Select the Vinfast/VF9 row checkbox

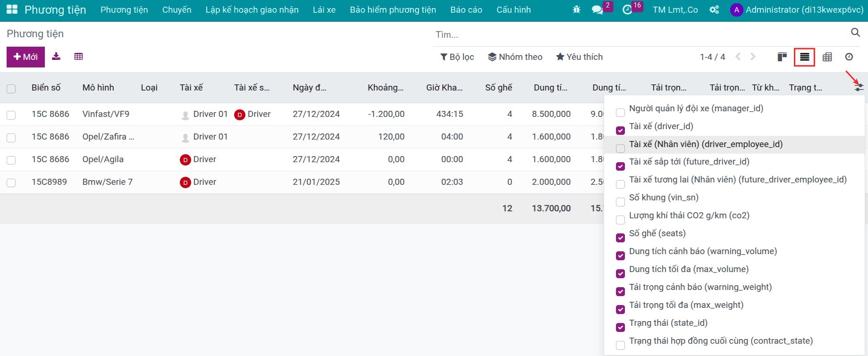11,115
